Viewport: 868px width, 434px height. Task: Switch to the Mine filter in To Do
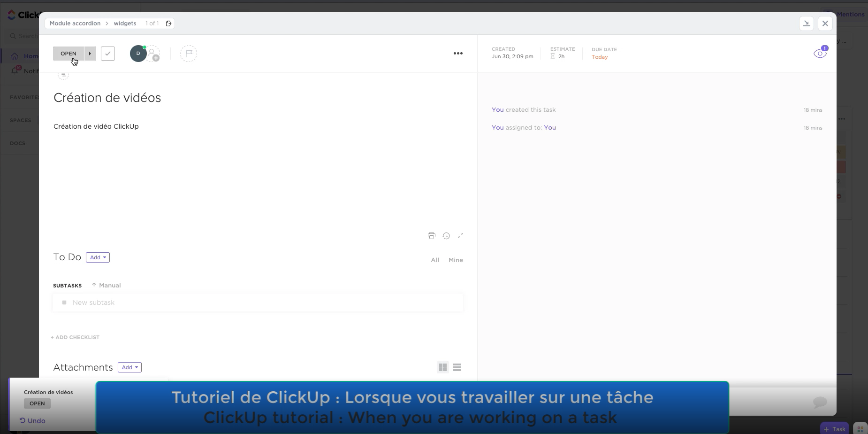456,260
